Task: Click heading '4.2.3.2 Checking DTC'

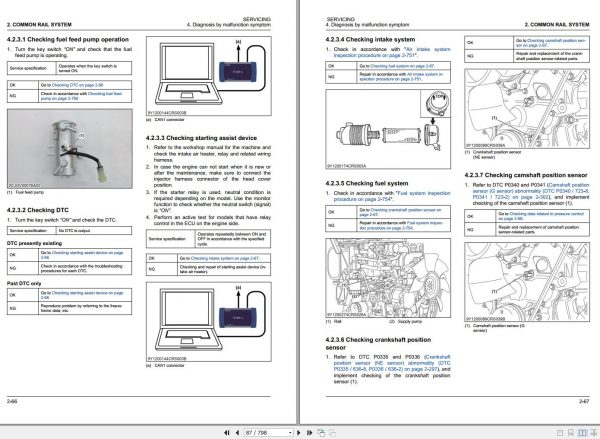Action: 38,210
